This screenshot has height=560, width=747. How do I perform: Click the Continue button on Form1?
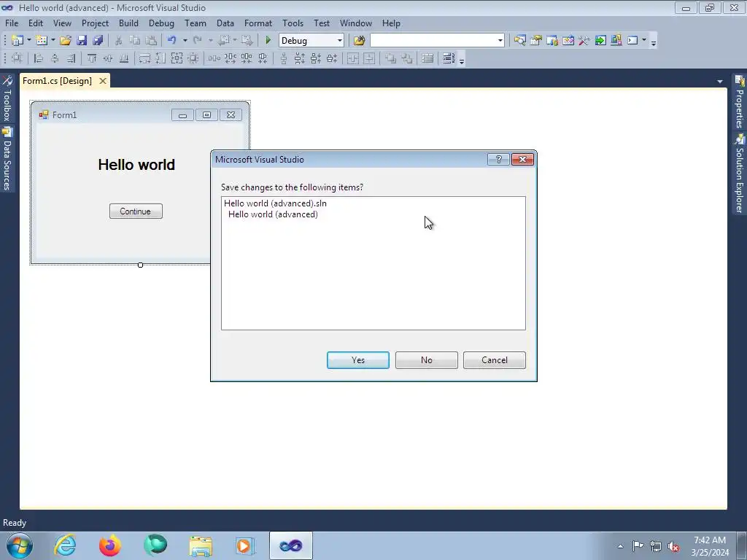(x=136, y=211)
